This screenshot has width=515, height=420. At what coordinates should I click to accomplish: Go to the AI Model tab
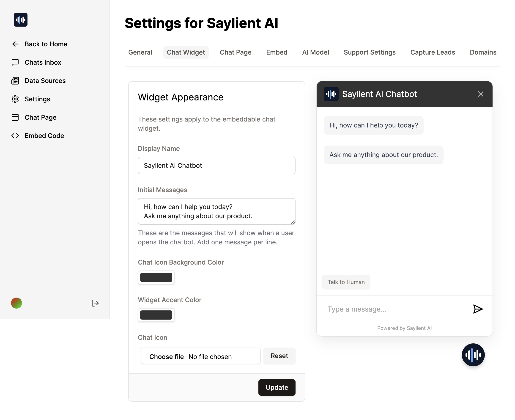(315, 52)
